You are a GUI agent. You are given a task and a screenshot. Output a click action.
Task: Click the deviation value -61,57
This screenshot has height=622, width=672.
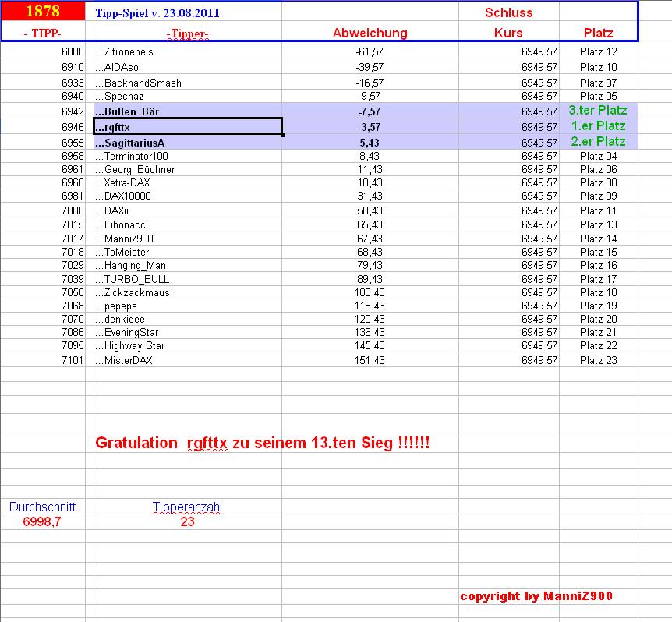tap(370, 51)
